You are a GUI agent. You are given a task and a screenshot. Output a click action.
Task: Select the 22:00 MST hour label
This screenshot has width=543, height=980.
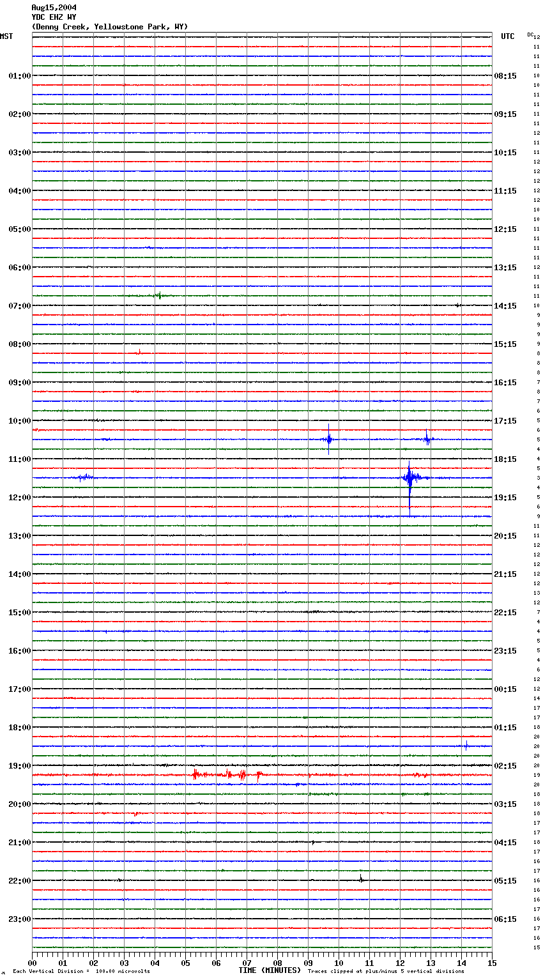click(x=20, y=881)
